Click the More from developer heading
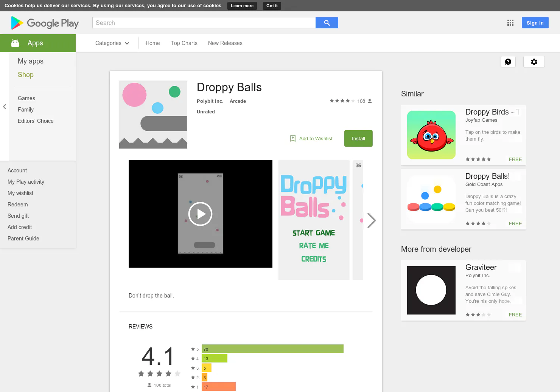This screenshot has width=560, height=392. (436, 249)
